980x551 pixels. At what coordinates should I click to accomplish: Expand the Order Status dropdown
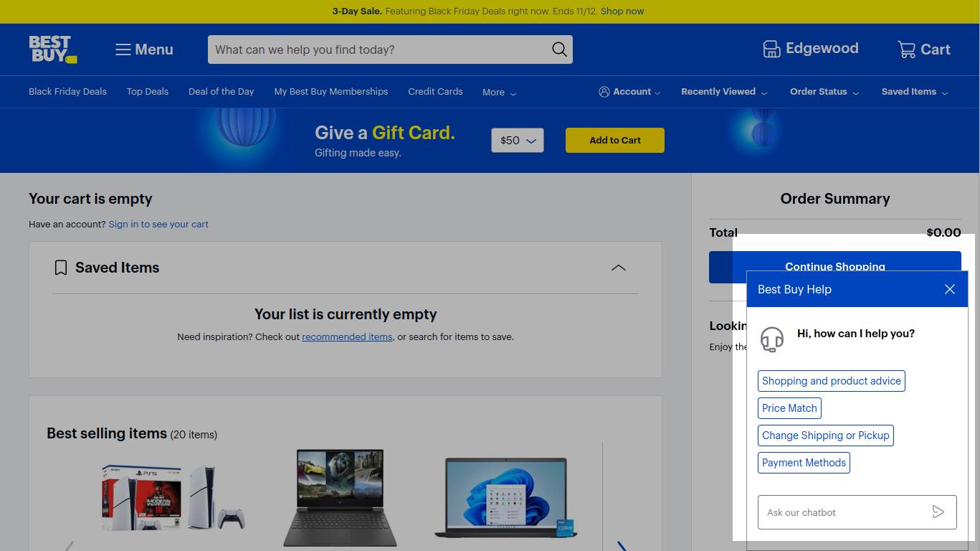pos(824,92)
